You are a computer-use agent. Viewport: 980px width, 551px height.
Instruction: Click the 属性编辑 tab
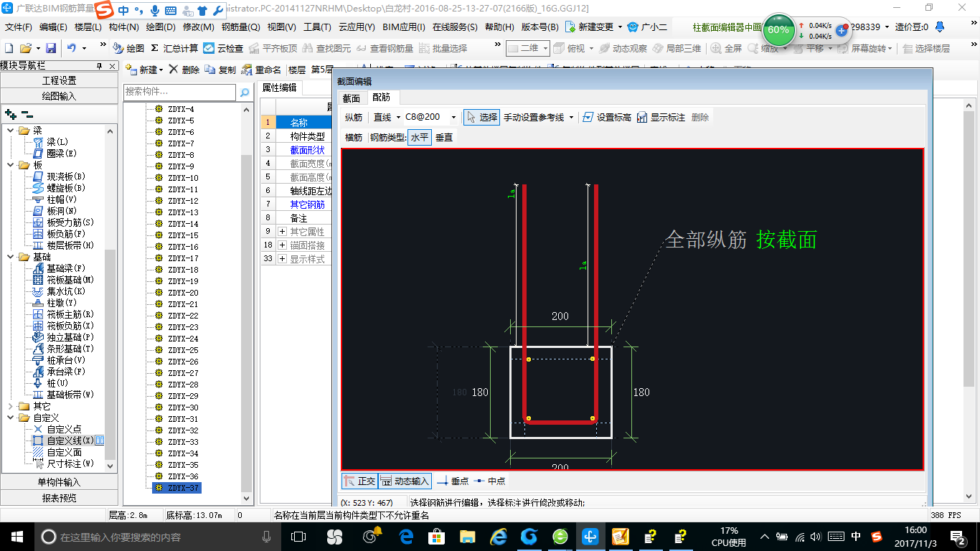coord(279,88)
